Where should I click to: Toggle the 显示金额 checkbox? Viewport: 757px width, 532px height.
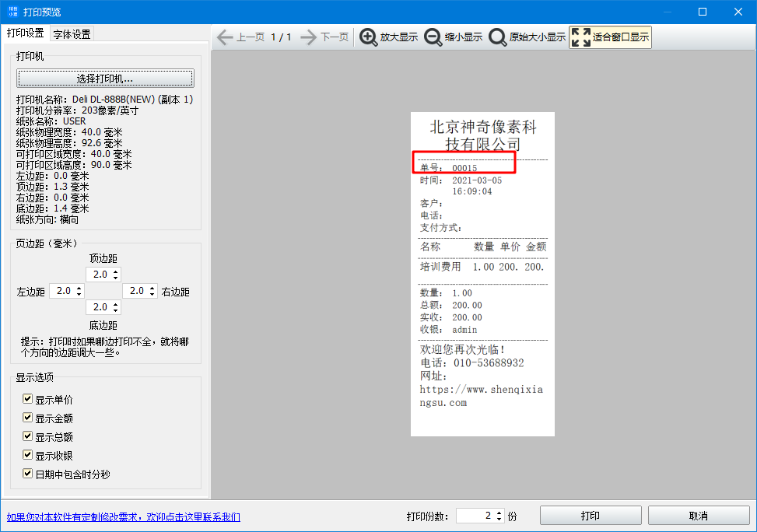coord(27,418)
